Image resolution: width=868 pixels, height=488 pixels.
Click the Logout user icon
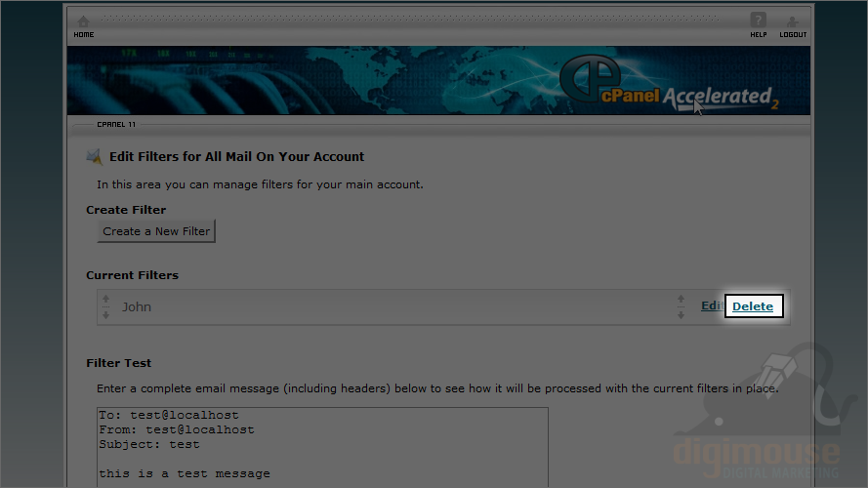click(x=792, y=21)
